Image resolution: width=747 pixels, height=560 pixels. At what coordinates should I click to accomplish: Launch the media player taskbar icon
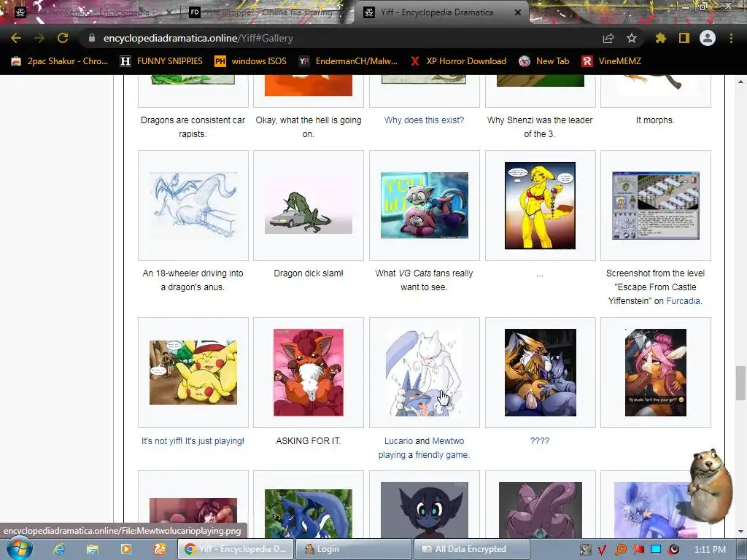126,549
